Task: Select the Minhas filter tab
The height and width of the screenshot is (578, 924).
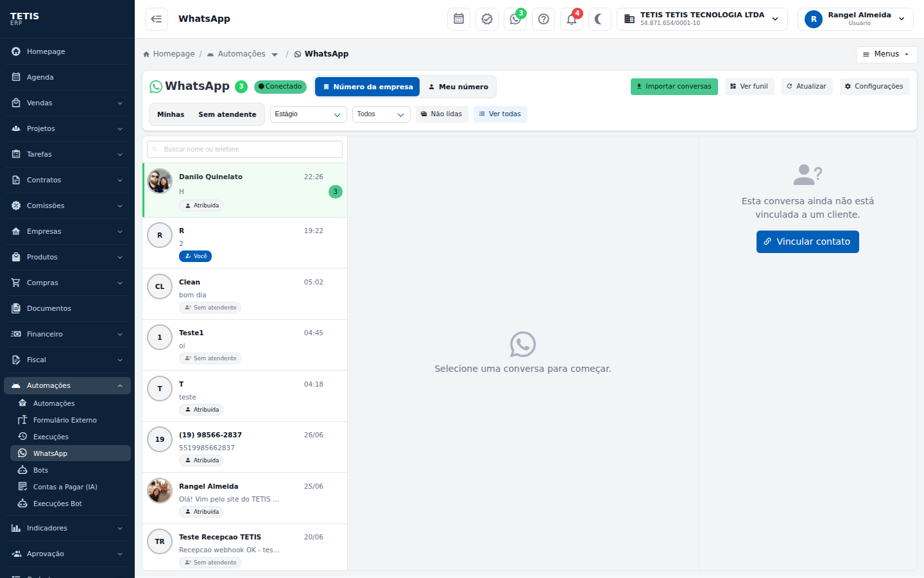Action: 171,114
